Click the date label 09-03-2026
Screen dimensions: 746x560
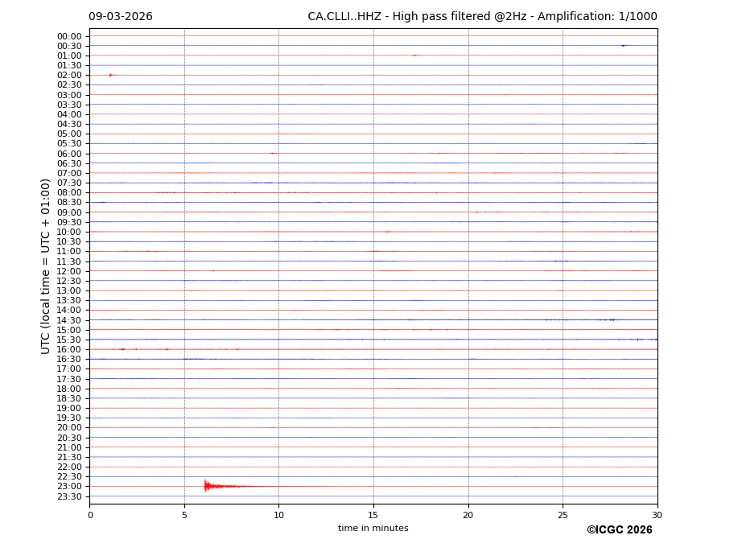pos(121,17)
